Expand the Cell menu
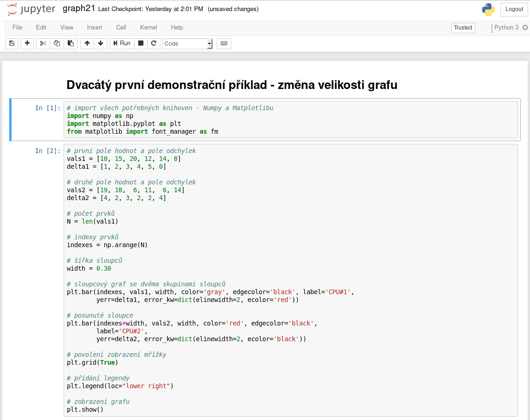 pos(121,27)
